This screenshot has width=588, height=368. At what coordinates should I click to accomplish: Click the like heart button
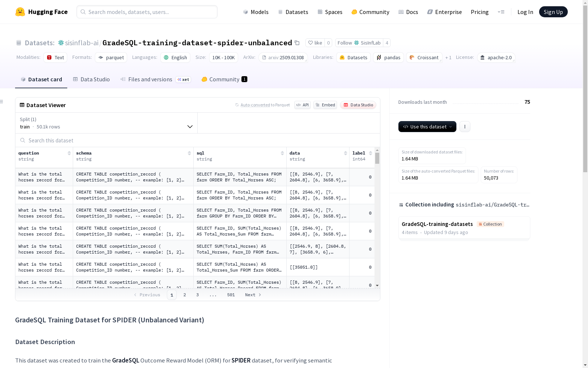315,43
